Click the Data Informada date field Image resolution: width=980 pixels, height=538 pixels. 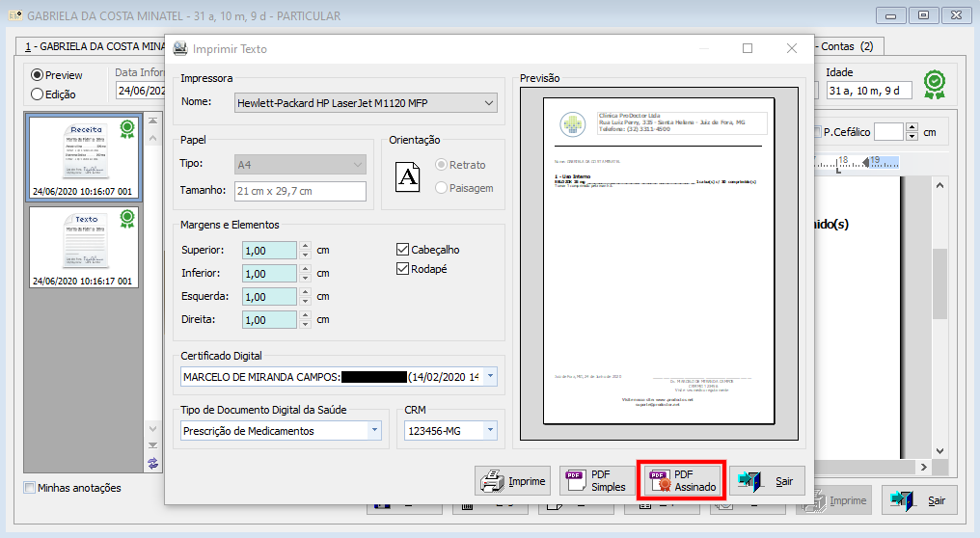141,91
